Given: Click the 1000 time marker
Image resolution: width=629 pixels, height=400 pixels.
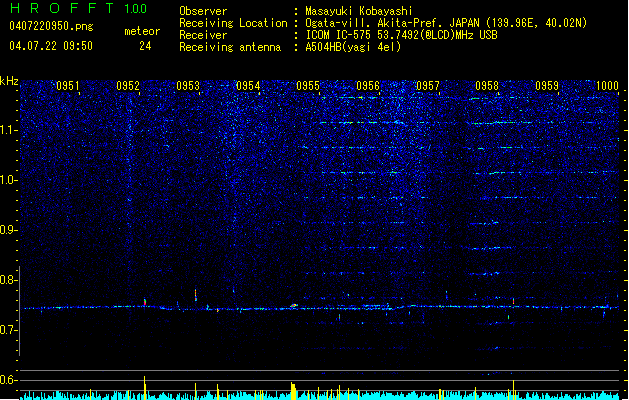Looking at the screenshot, I should [607, 86].
